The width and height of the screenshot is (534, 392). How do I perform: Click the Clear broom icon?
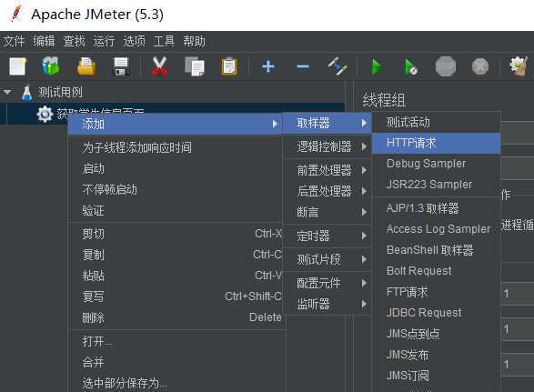click(519, 66)
